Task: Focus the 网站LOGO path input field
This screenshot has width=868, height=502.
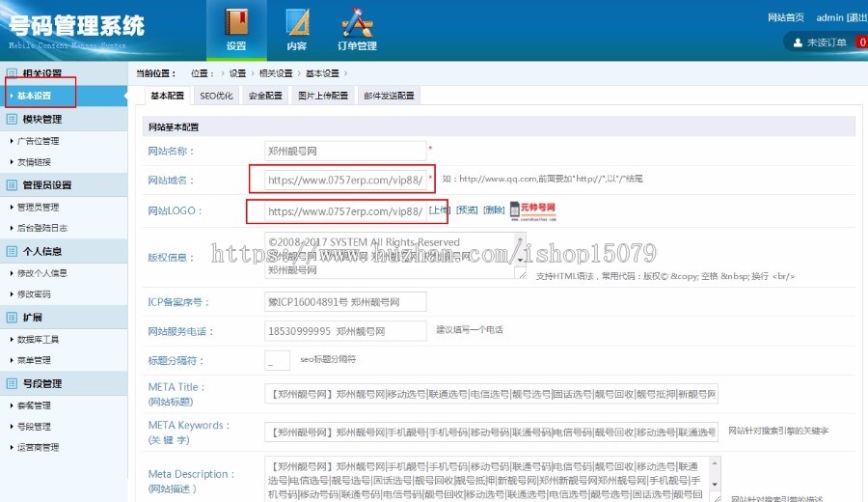Action: point(345,211)
